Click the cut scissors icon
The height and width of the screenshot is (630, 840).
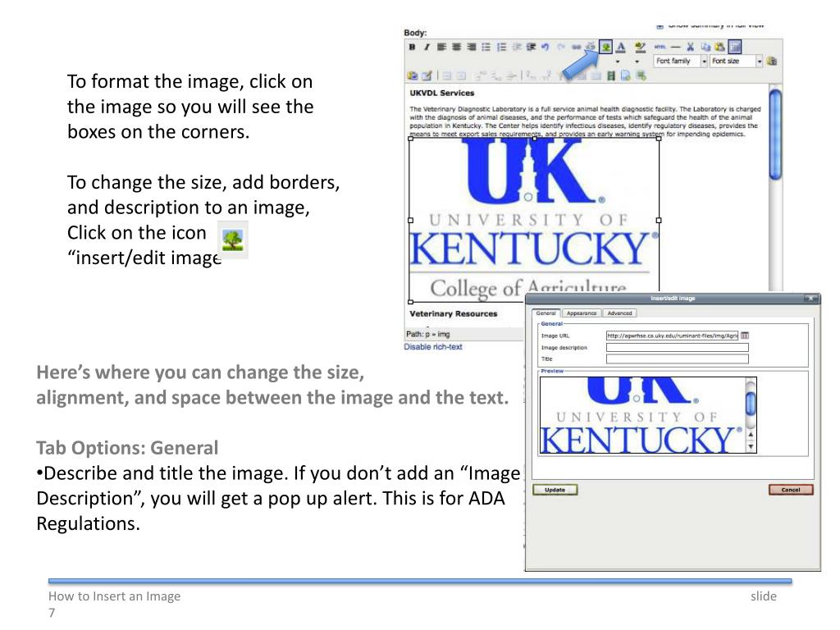point(690,47)
